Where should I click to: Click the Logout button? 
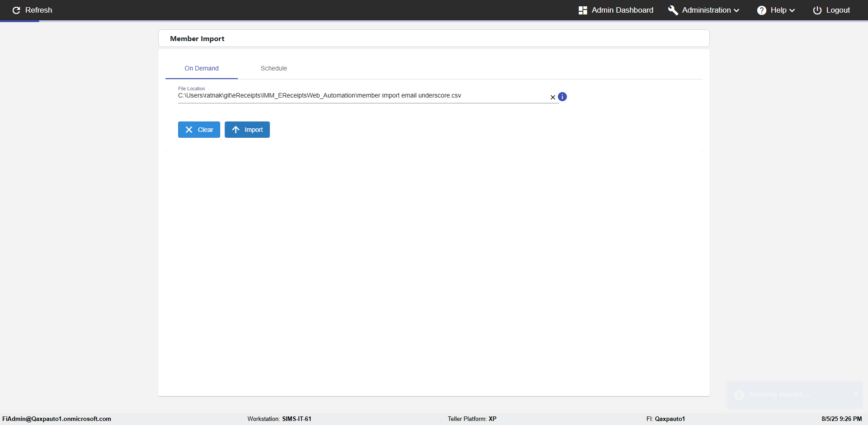coord(831,10)
